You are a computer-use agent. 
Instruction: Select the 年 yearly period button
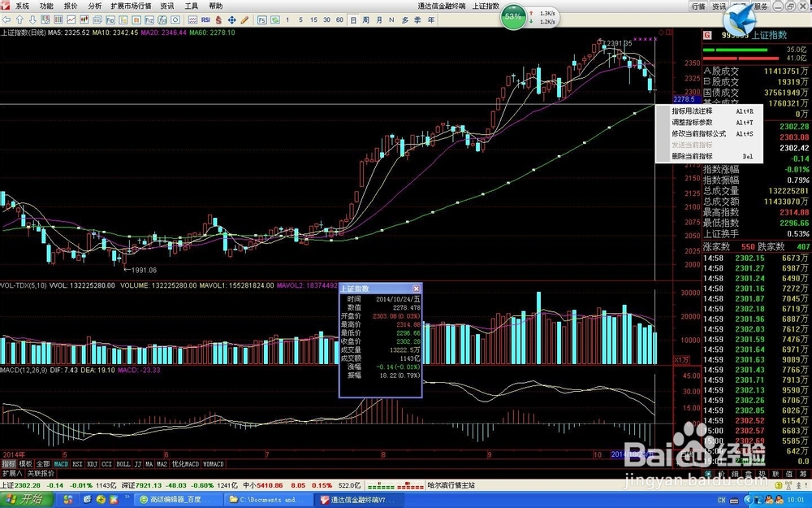point(431,20)
